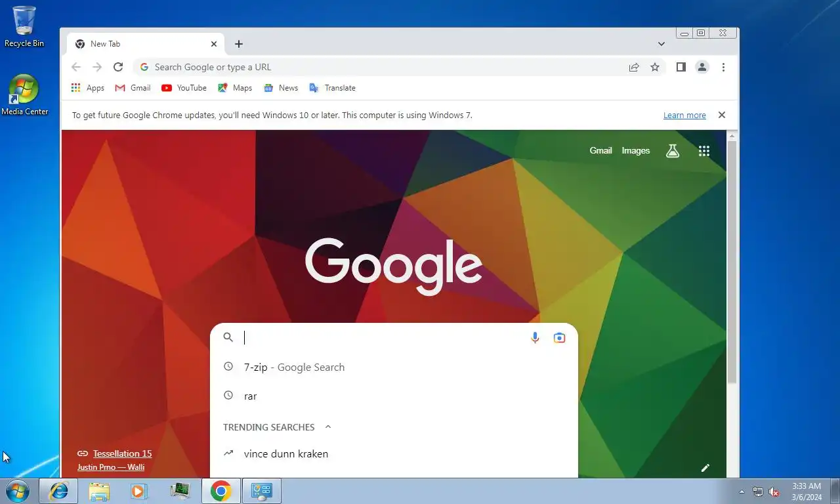Open the volume icon in system tray
This screenshot has width=840, height=504.
coord(774,492)
